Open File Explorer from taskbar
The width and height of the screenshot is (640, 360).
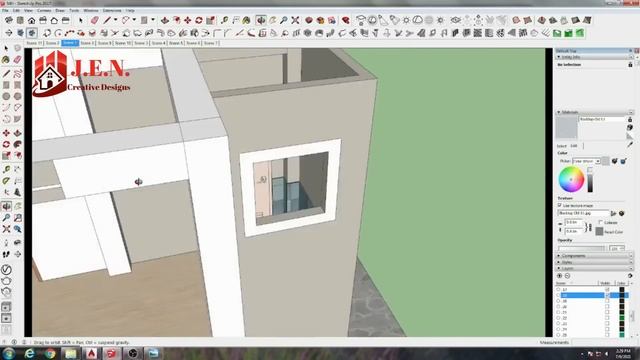click(71, 353)
